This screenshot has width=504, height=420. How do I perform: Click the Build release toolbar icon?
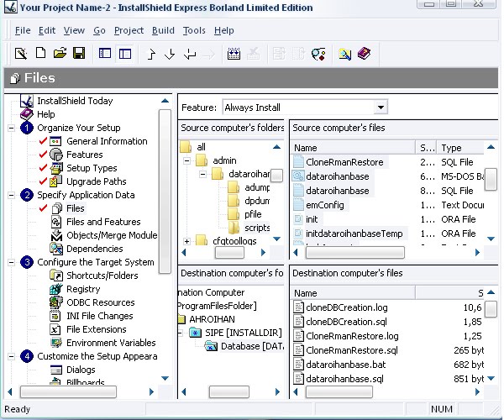(x=234, y=54)
